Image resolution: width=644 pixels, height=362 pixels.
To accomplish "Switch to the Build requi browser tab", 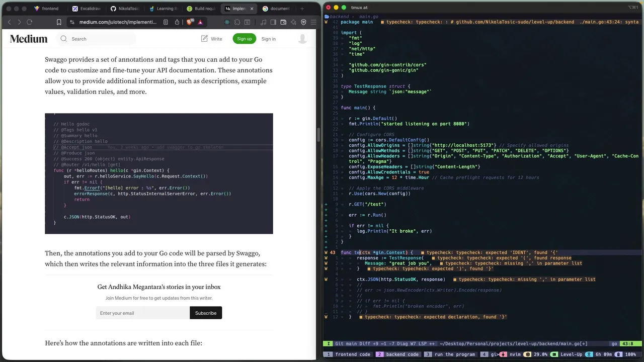I will click(x=201, y=9).
